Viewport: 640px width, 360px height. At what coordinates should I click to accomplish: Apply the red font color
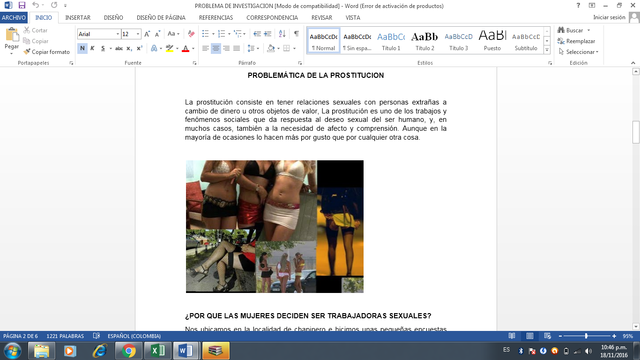pos(186,48)
